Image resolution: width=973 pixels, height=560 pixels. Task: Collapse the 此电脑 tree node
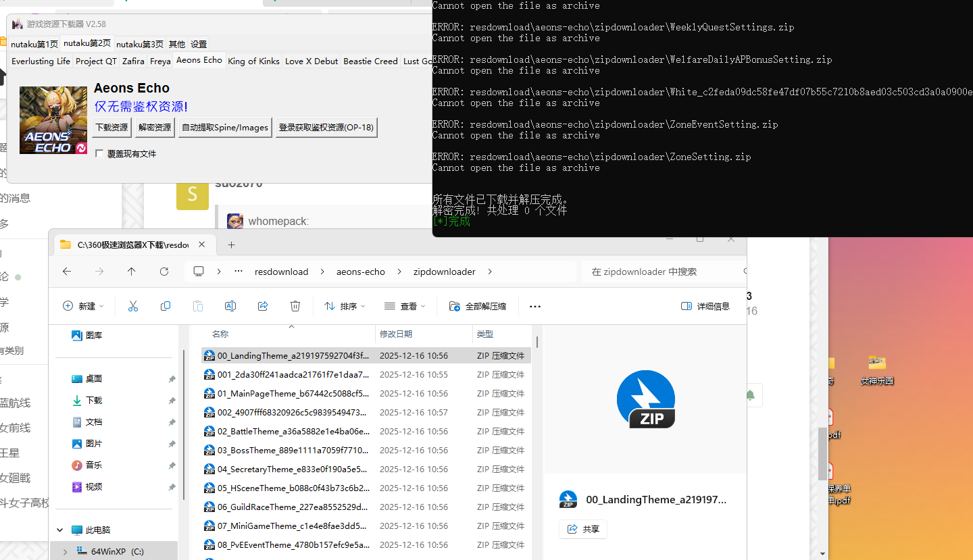point(59,530)
